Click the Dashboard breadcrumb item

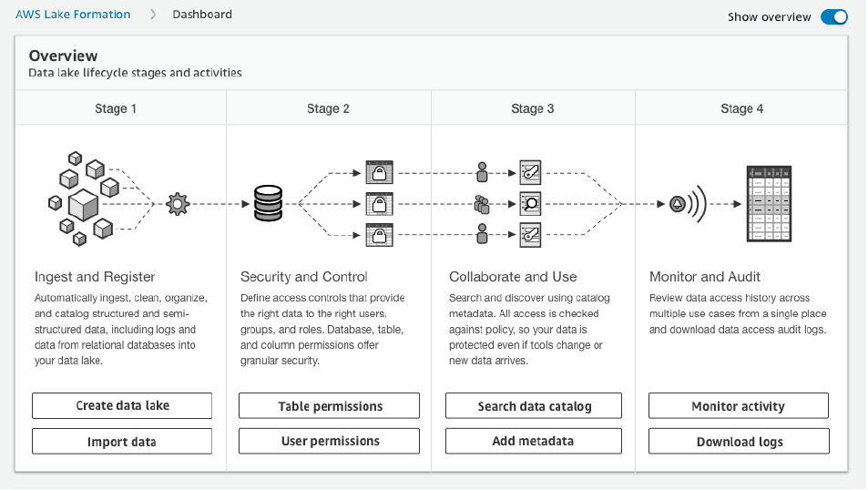pyautogui.click(x=202, y=15)
